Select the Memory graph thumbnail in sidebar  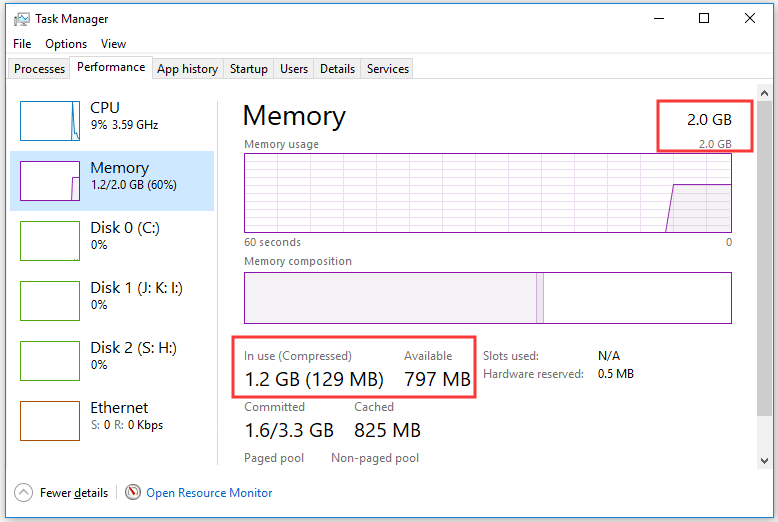tap(50, 180)
